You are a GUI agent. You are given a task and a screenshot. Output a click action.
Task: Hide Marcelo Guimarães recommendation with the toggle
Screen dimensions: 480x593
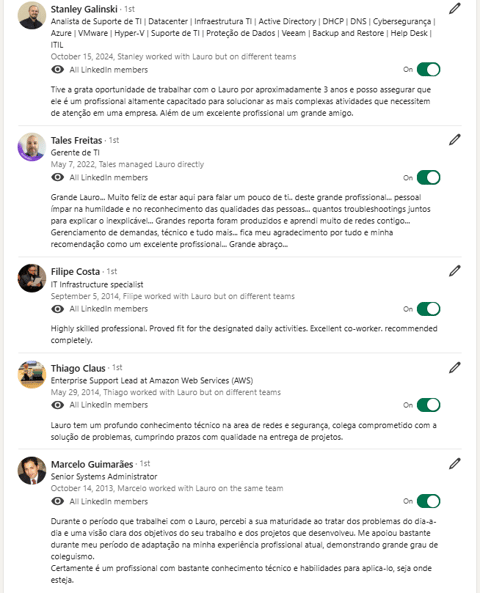click(x=429, y=501)
